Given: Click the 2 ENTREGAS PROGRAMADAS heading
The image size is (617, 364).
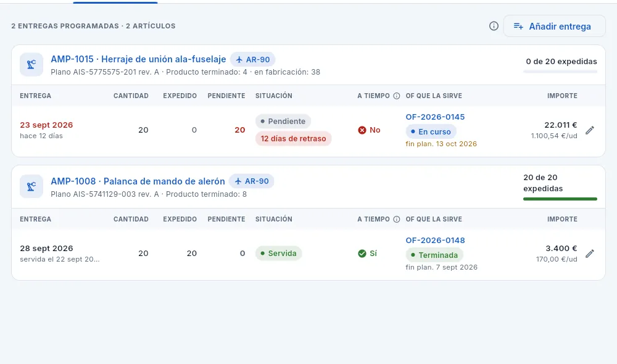Looking at the screenshot, I should (65, 26).
